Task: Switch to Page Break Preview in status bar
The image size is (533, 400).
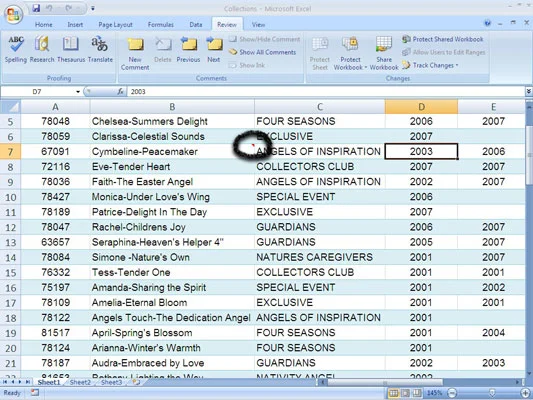Action: coord(417,393)
